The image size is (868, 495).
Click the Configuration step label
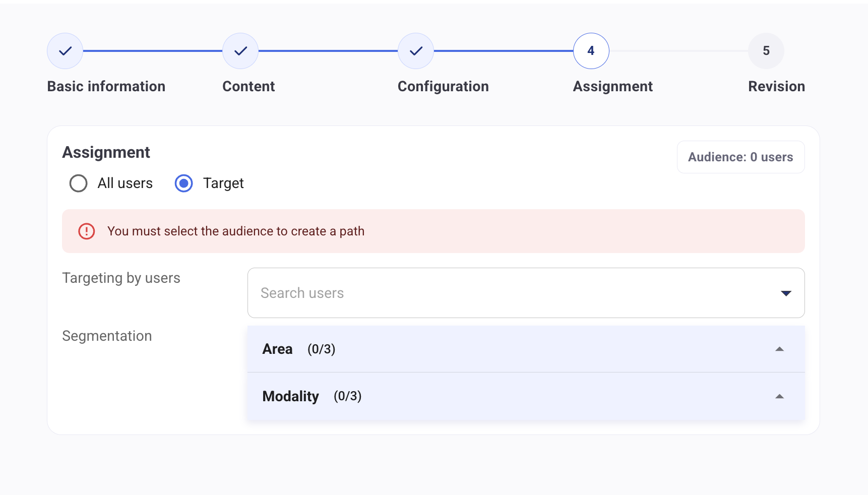(443, 87)
